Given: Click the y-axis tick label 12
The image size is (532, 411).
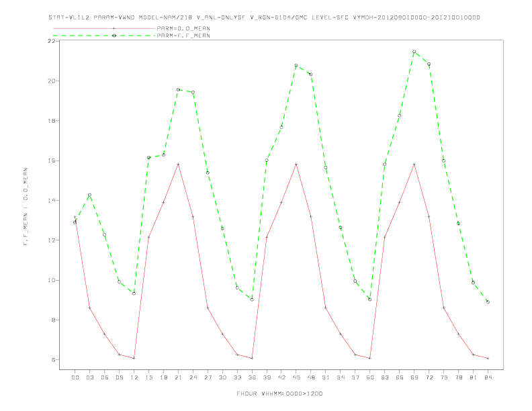Looking at the screenshot, I should (x=51, y=240).
